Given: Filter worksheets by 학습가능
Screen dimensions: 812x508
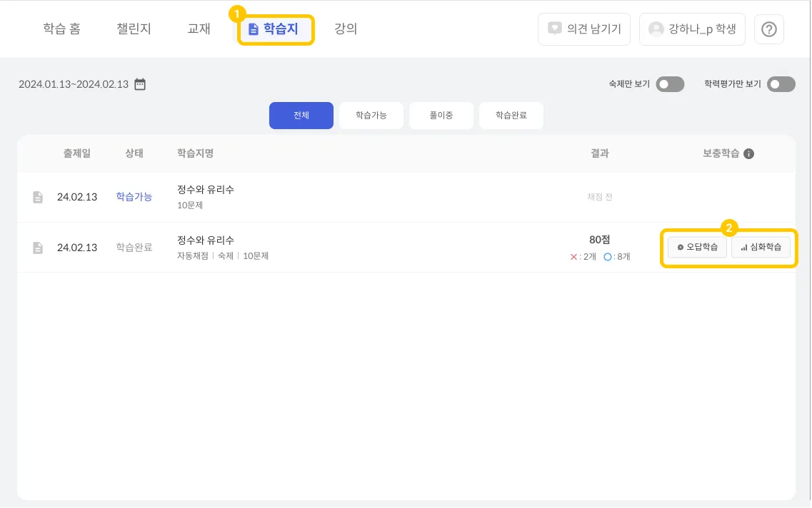Looking at the screenshot, I should coord(371,116).
